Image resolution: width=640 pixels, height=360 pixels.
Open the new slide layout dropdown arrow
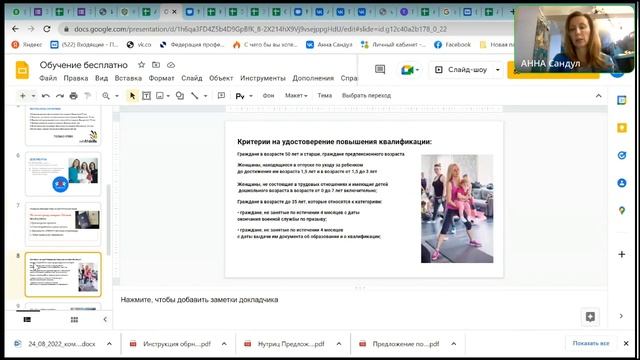click(33, 96)
